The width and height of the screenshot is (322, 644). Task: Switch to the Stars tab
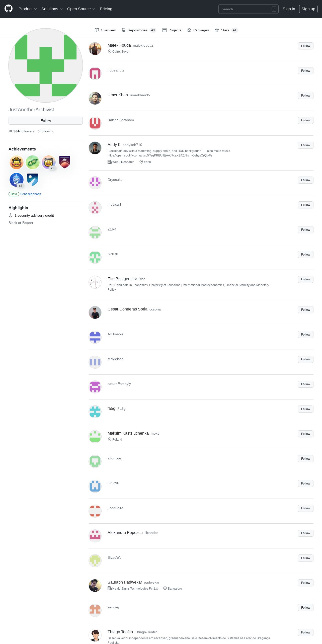click(x=226, y=30)
